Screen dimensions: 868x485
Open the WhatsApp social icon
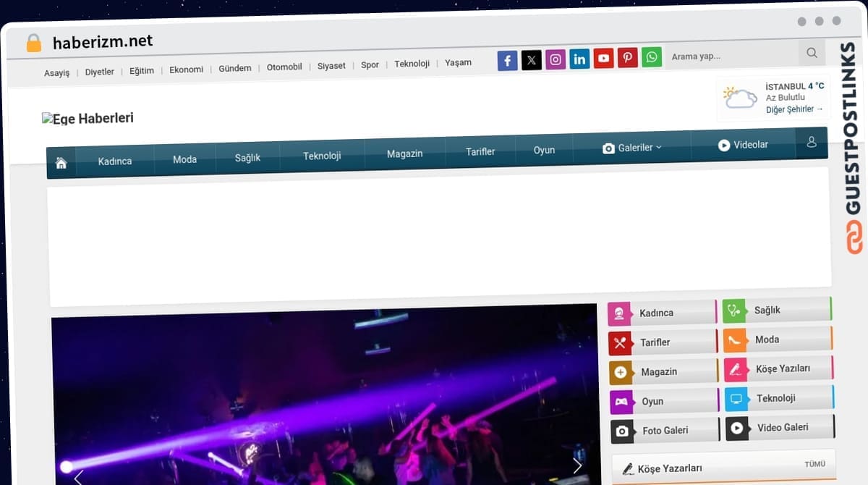coord(652,56)
